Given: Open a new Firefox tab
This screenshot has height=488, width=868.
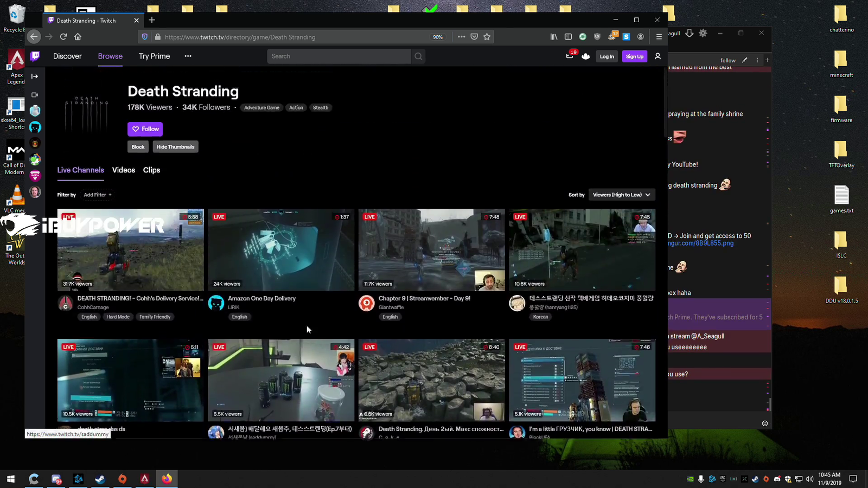Looking at the screenshot, I should [152, 20].
